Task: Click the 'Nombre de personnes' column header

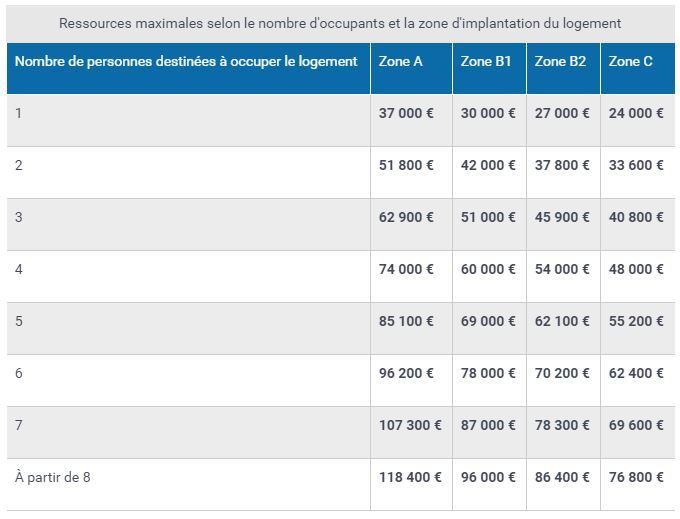Action: 188,69
